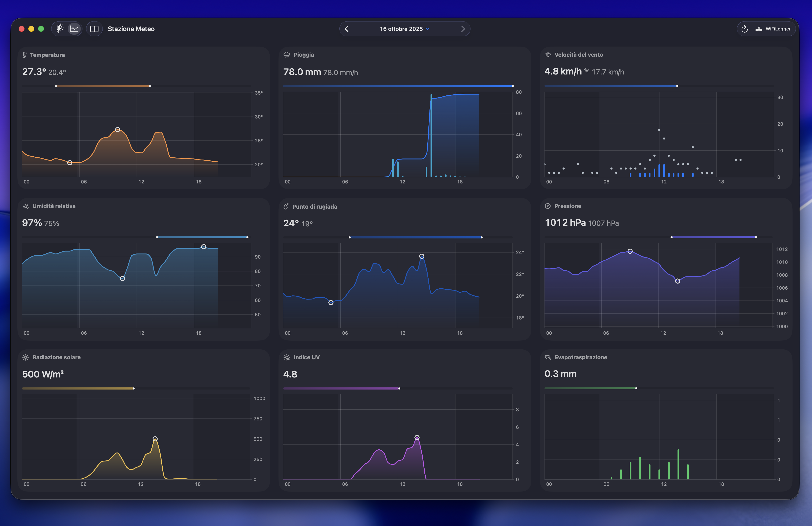The width and height of the screenshot is (812, 526).
Task: Click the Velocità del vento wind icon
Action: (x=548, y=55)
